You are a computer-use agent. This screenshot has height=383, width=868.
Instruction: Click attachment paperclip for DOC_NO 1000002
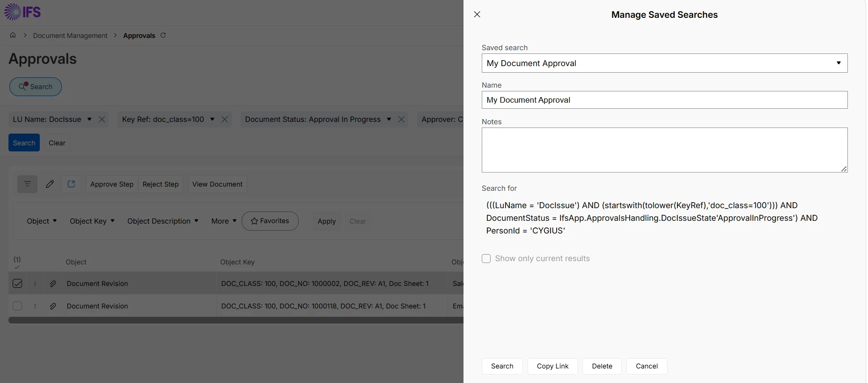coord(53,284)
